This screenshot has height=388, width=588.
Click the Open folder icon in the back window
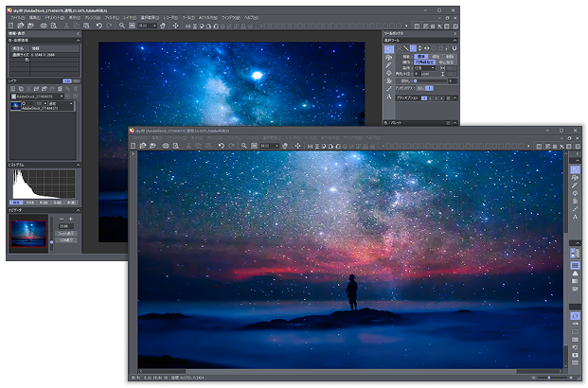click(19, 26)
